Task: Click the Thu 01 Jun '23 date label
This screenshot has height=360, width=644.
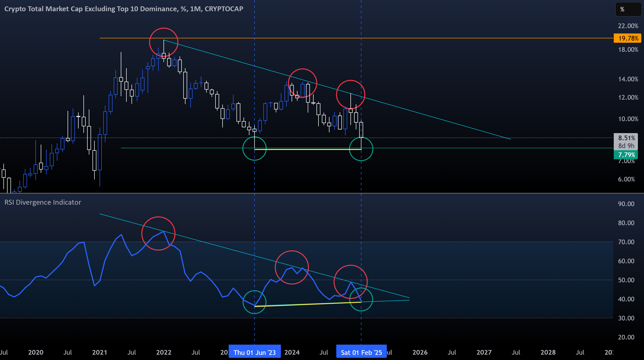Action: click(x=255, y=352)
